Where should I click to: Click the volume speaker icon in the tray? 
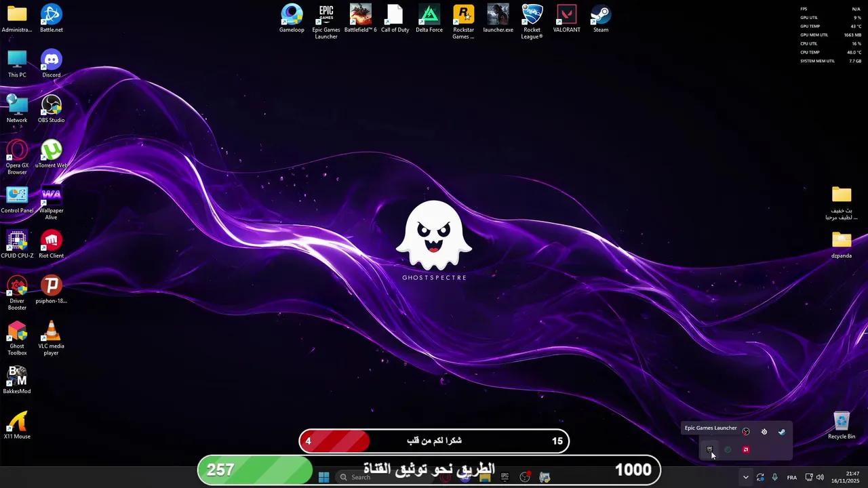pos(820,477)
